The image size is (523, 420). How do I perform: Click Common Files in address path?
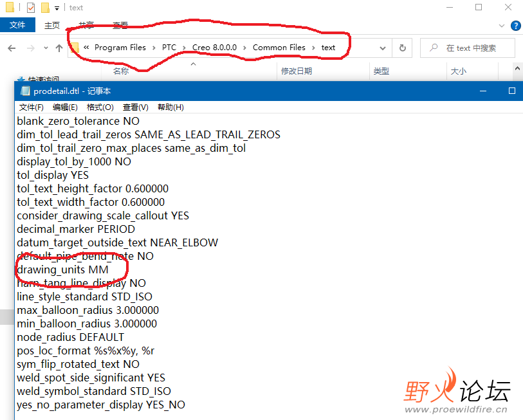pos(279,48)
